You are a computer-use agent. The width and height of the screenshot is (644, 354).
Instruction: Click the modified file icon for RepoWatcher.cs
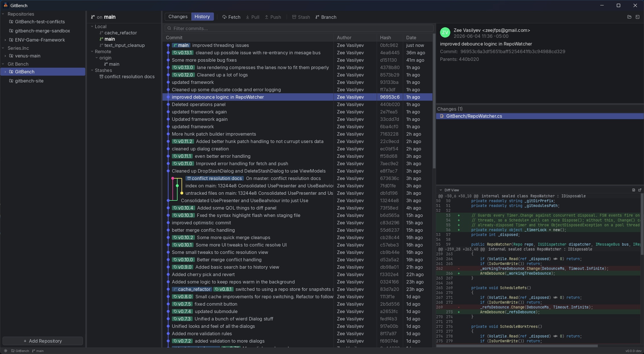[x=442, y=116]
